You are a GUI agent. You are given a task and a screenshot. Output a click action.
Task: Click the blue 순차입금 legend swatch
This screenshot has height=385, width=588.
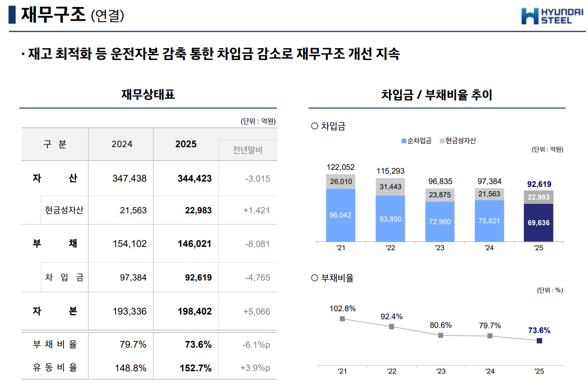(404, 141)
